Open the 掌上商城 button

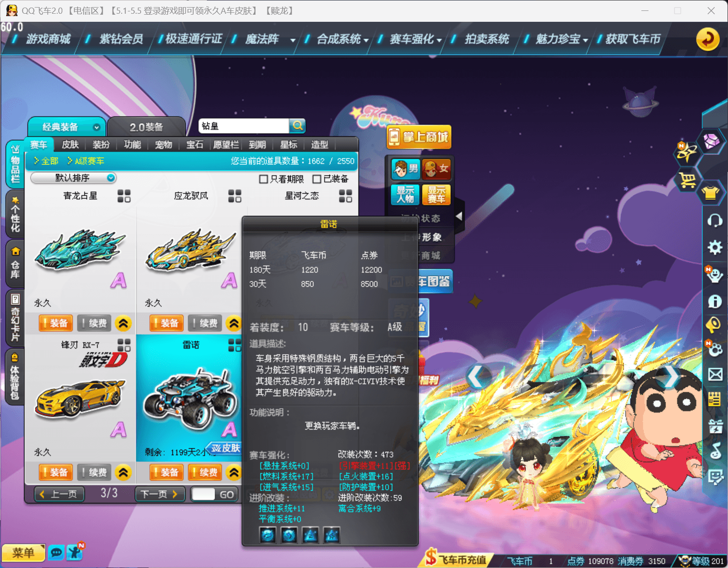coord(419,137)
